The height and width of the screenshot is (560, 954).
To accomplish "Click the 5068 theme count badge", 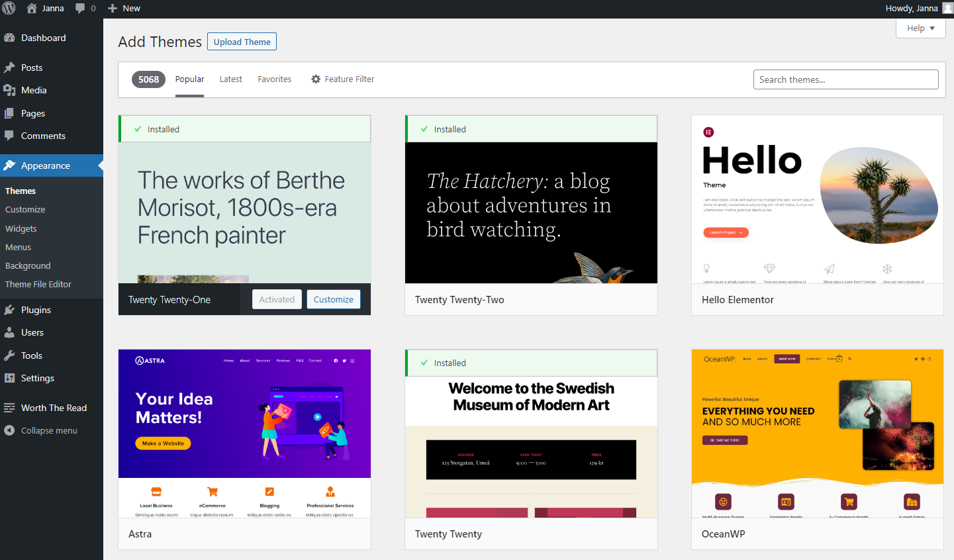I will click(148, 79).
